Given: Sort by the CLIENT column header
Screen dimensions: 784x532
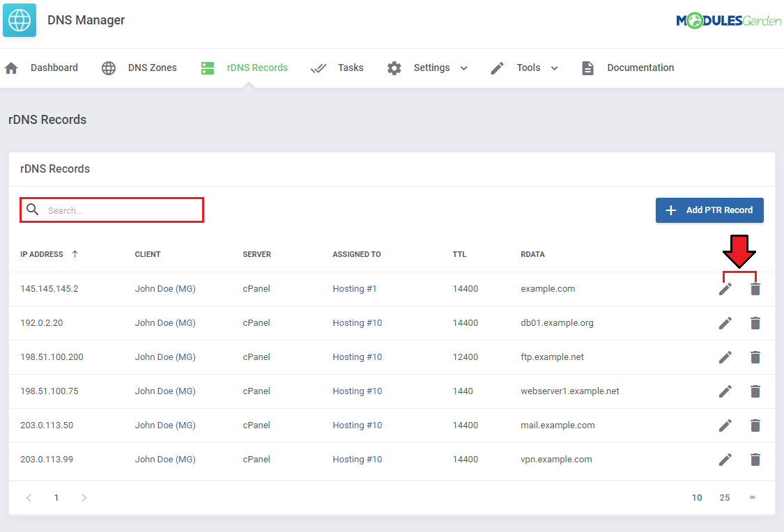Looking at the screenshot, I should 148,254.
